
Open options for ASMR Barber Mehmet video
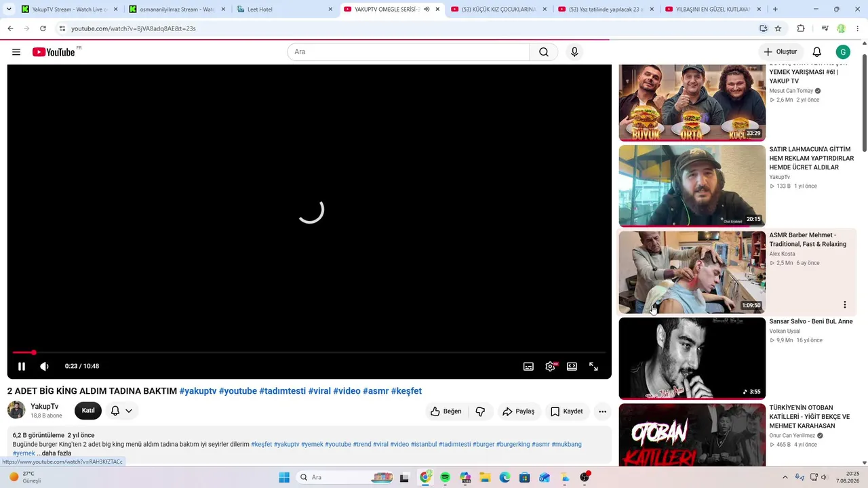(844, 305)
